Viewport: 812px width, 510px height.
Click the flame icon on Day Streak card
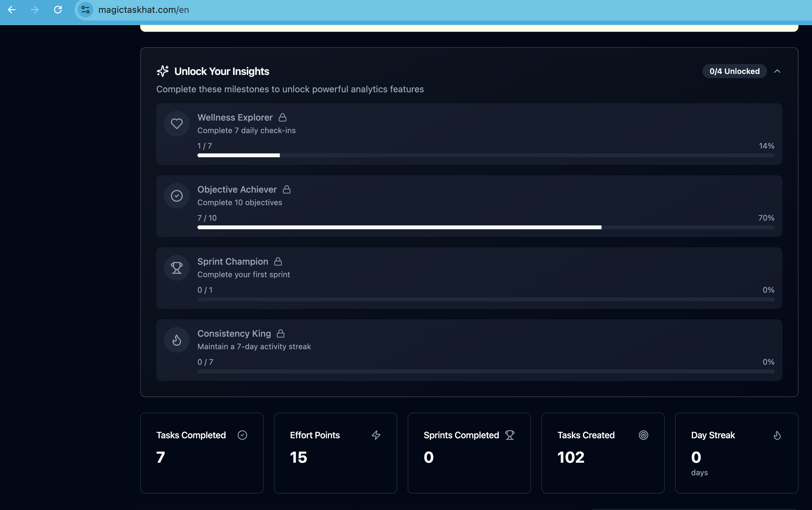(777, 435)
